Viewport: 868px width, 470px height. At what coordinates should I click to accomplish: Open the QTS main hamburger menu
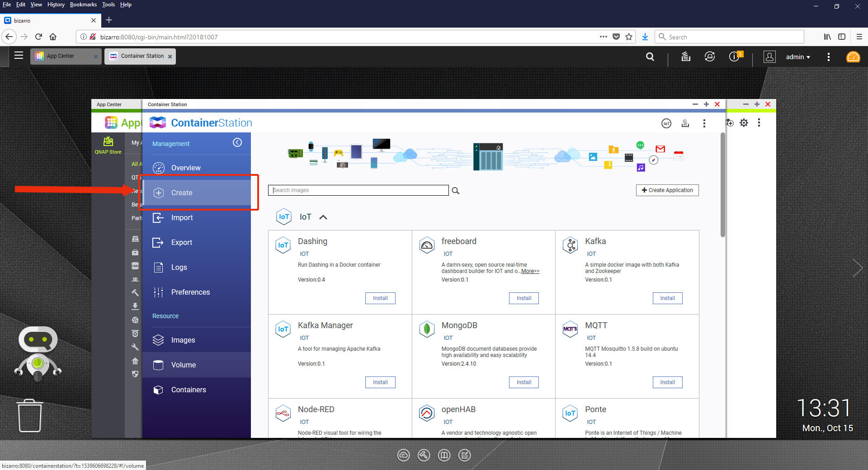(19, 56)
